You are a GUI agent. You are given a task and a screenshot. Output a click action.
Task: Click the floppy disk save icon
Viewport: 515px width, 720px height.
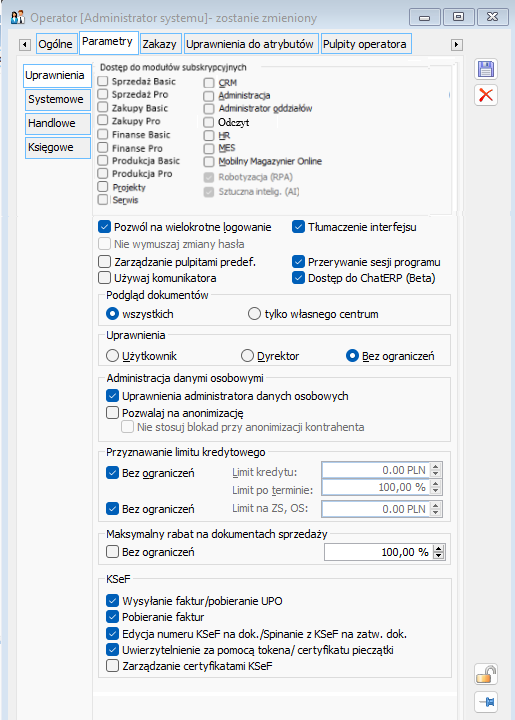click(486, 69)
